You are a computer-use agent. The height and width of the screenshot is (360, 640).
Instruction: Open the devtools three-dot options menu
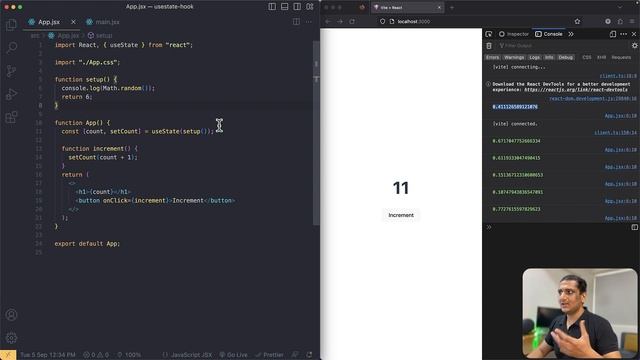(x=624, y=34)
